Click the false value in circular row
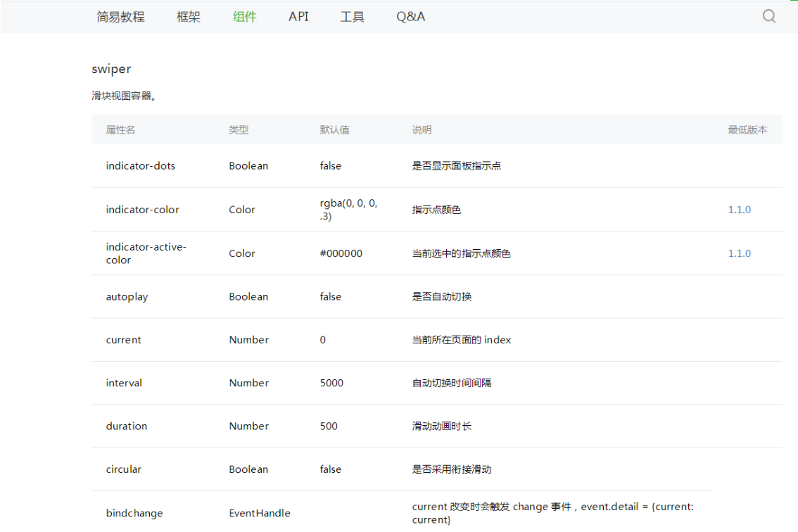798x532 pixels. click(330, 470)
